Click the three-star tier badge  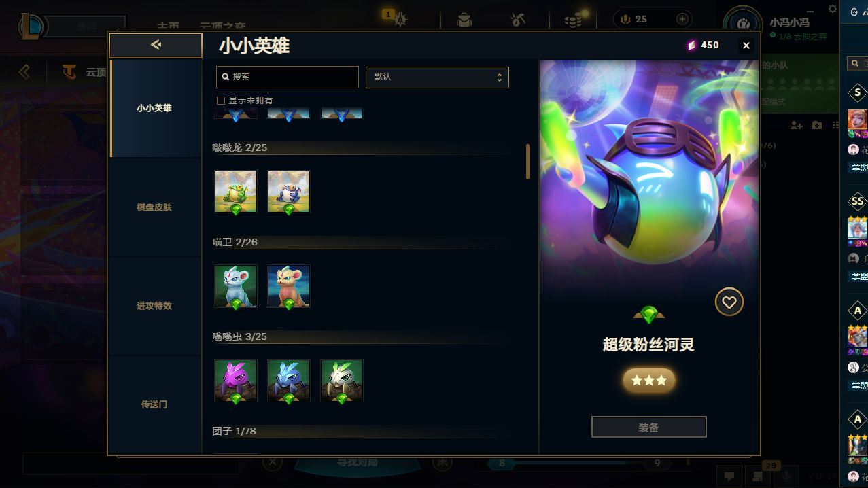(648, 381)
